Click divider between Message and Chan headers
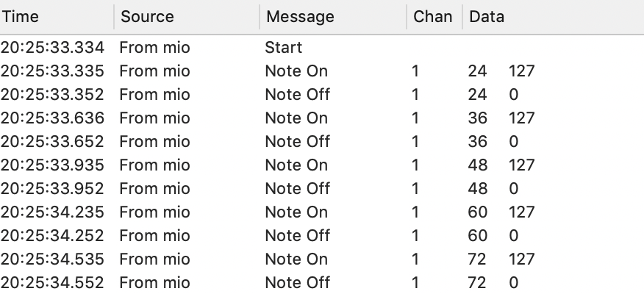The height and width of the screenshot is (294, 644). 407,17
